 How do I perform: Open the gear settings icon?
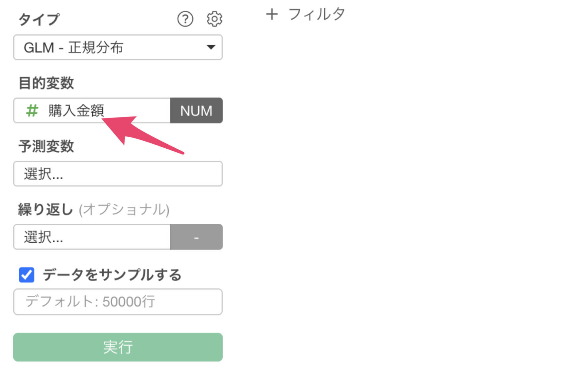pos(214,19)
